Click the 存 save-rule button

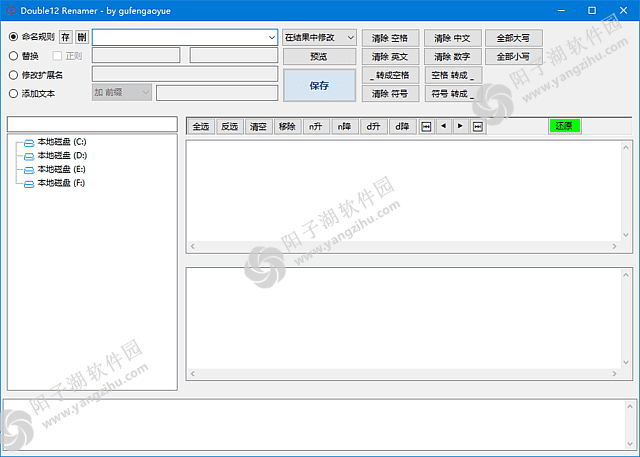[65, 37]
